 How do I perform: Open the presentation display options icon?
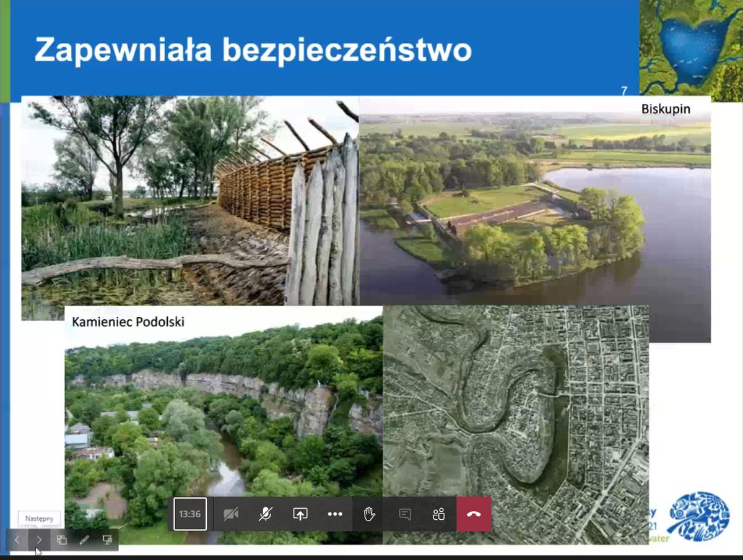[x=107, y=540]
